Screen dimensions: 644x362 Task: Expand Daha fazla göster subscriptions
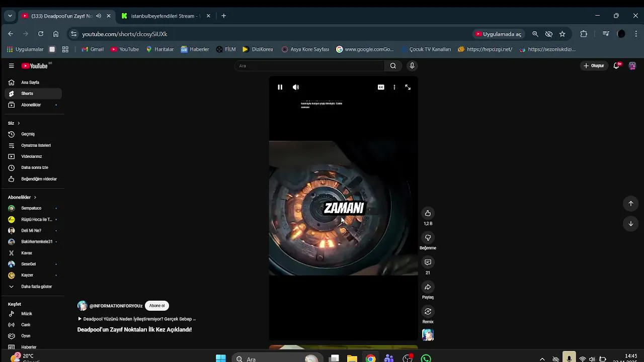(x=33, y=287)
